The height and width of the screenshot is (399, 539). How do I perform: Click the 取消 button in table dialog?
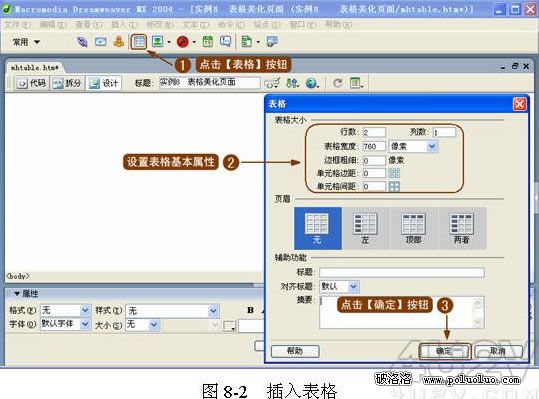[498, 351]
